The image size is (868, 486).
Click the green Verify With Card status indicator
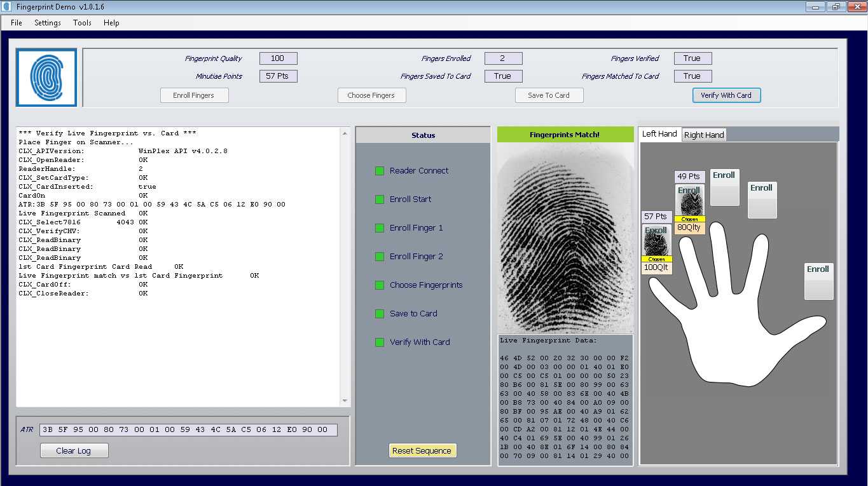click(x=380, y=342)
